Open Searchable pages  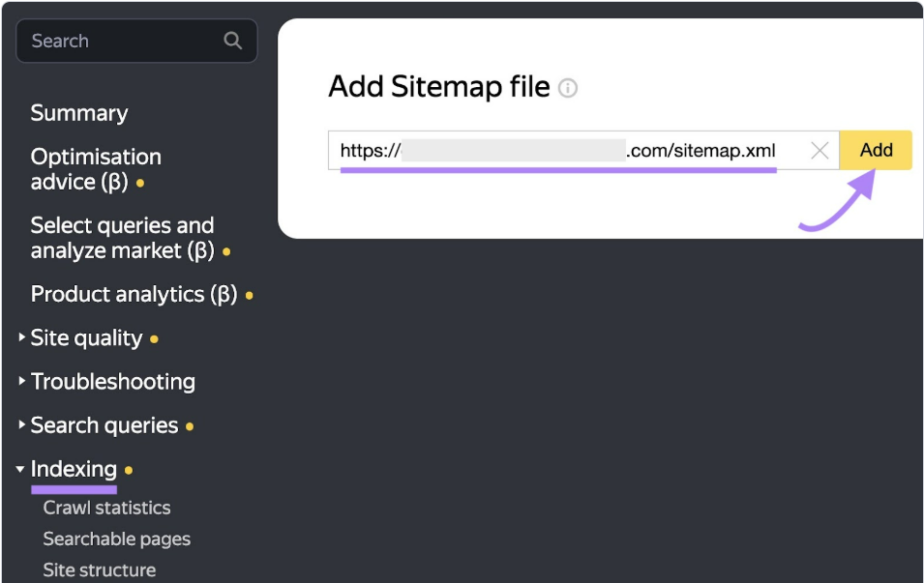(117, 539)
